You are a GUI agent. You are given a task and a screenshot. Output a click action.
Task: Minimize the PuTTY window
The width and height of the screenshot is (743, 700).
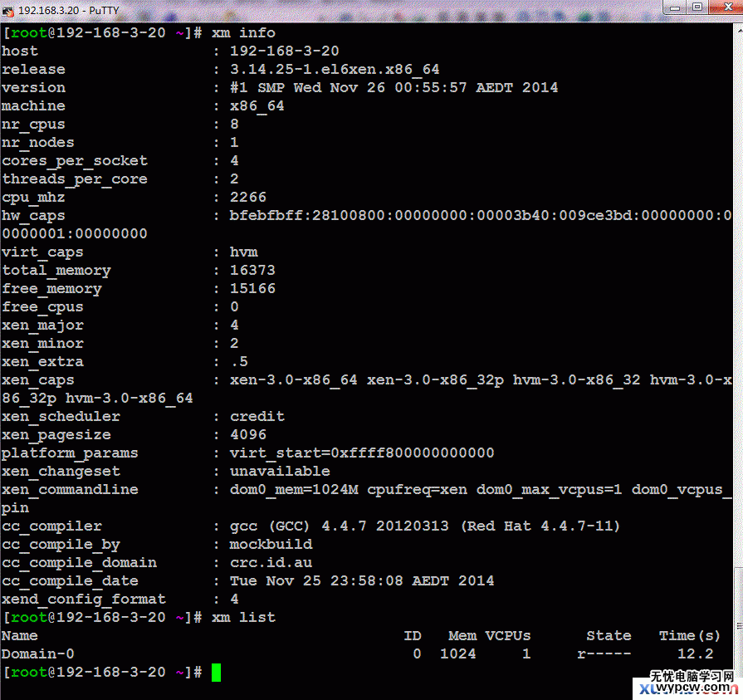[675, 7]
